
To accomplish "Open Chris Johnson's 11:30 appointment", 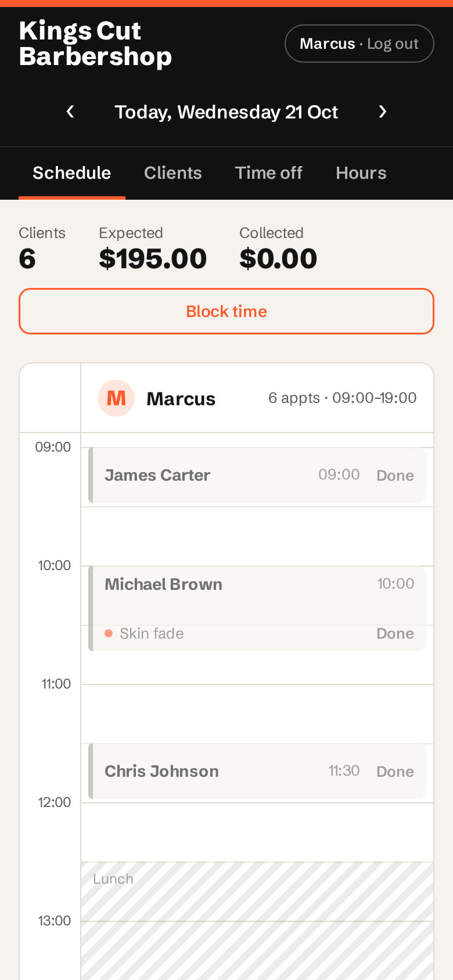I will click(257, 772).
